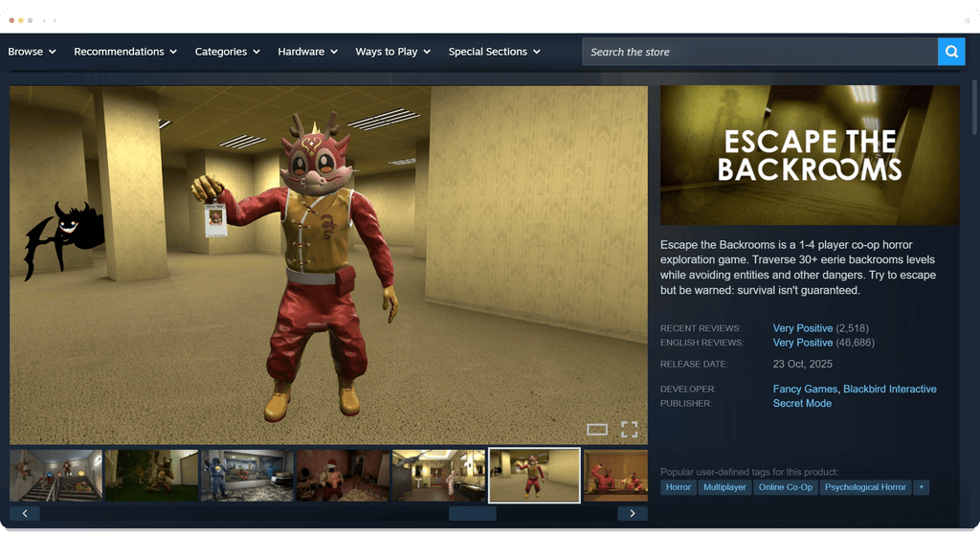Open Blackbird Interactive developer link
Viewport: 980px width, 536px height.
point(889,389)
